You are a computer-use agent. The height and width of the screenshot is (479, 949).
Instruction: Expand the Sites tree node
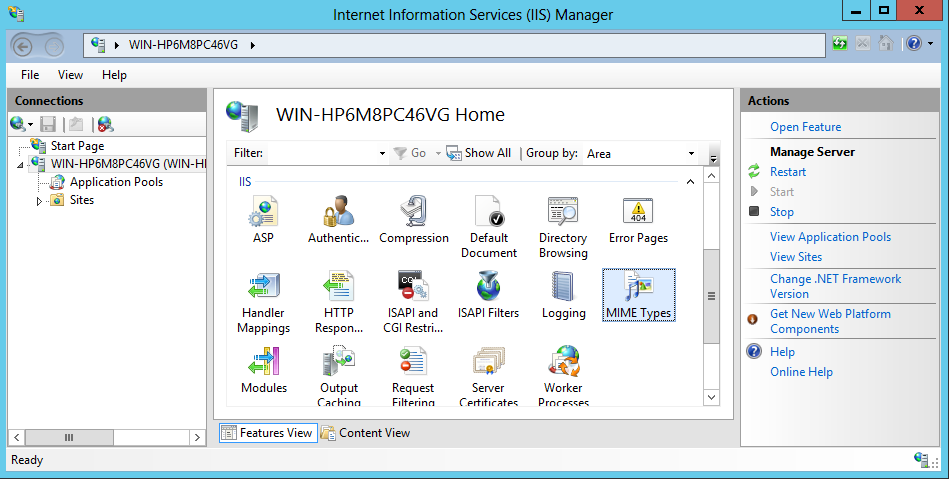(x=39, y=201)
